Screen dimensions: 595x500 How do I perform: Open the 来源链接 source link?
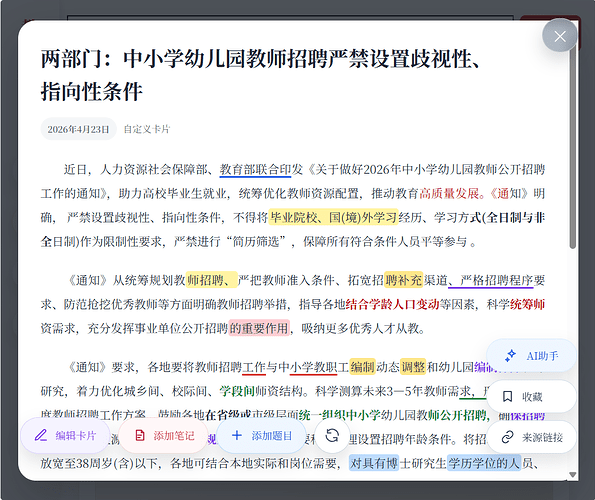[x=531, y=437]
